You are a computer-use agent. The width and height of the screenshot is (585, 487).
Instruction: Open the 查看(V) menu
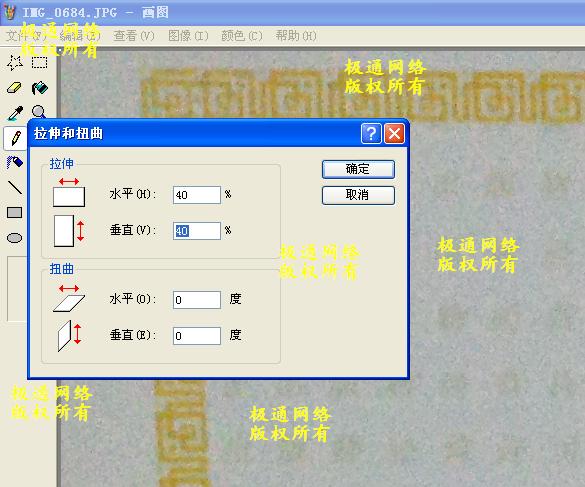(x=134, y=36)
